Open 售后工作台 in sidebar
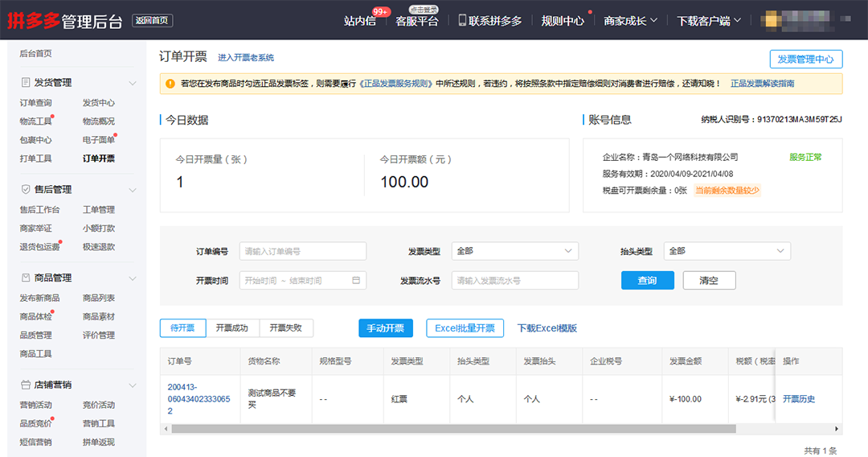 tap(39, 210)
